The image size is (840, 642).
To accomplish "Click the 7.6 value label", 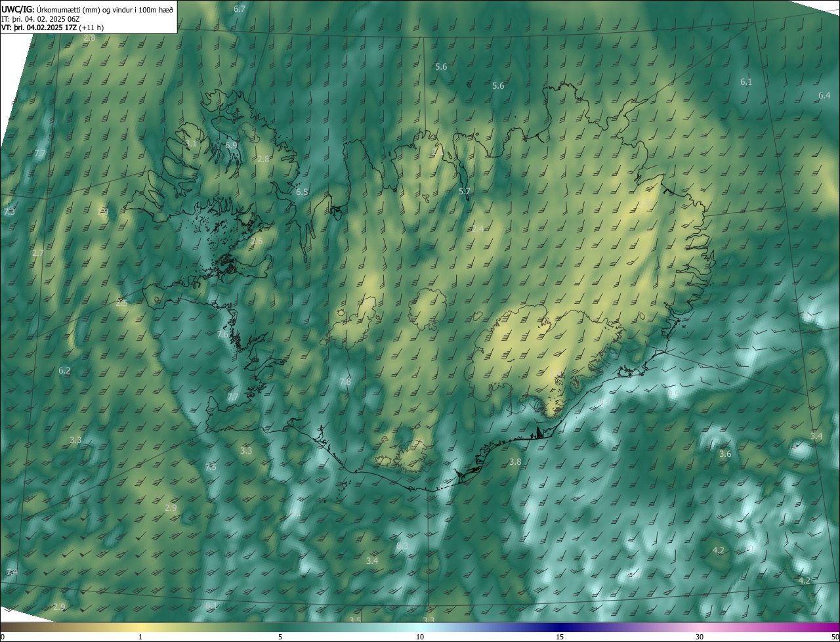I will click(222, 334).
